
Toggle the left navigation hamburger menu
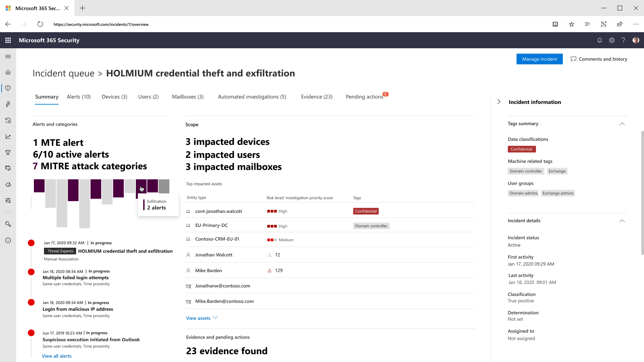tap(8, 57)
